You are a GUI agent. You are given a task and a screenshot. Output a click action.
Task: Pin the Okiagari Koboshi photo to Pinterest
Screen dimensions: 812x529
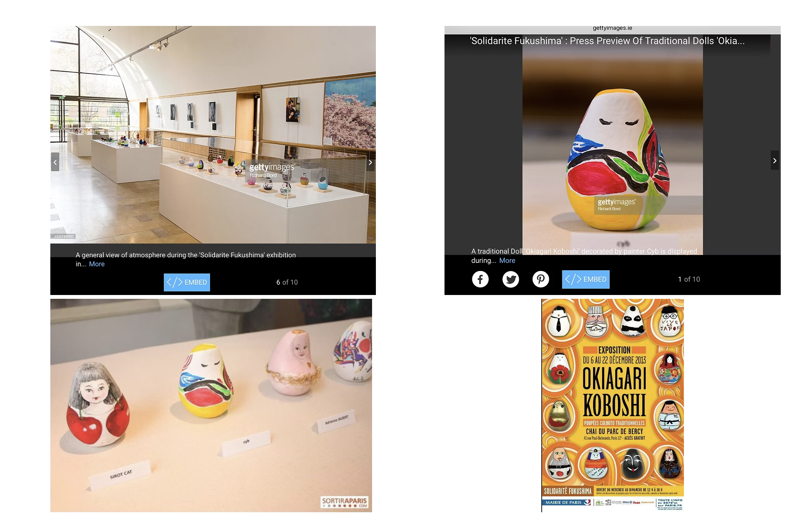(541, 279)
